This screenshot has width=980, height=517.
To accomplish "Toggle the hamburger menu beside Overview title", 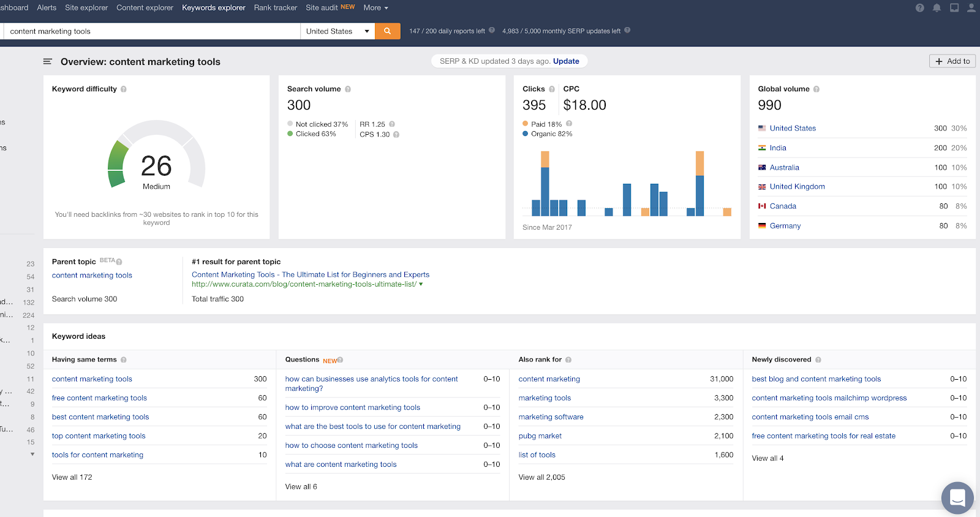I will pyautogui.click(x=48, y=62).
